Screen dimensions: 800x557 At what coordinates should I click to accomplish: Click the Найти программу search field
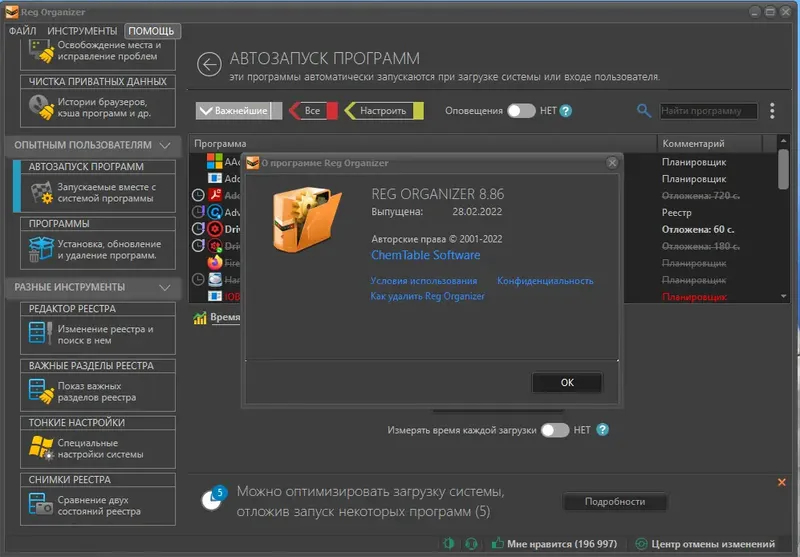click(708, 111)
